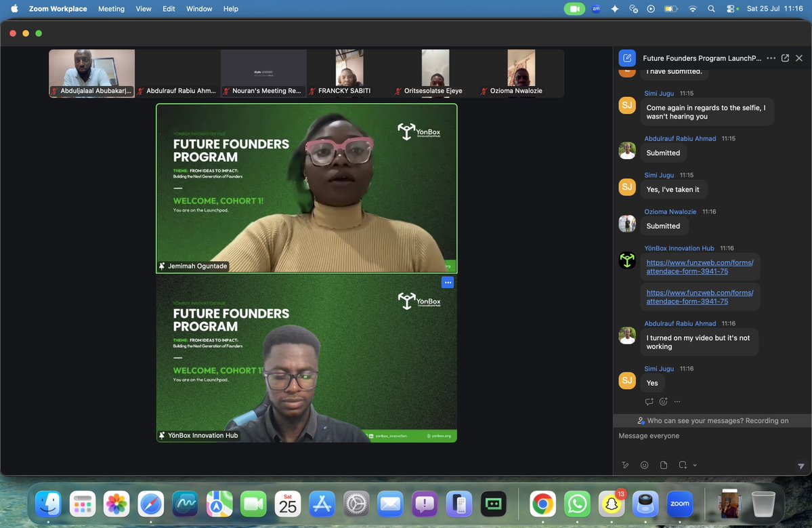Reply to Simi Jugu's last 'Yes' message
This screenshot has height=528, width=812.
[649, 401]
